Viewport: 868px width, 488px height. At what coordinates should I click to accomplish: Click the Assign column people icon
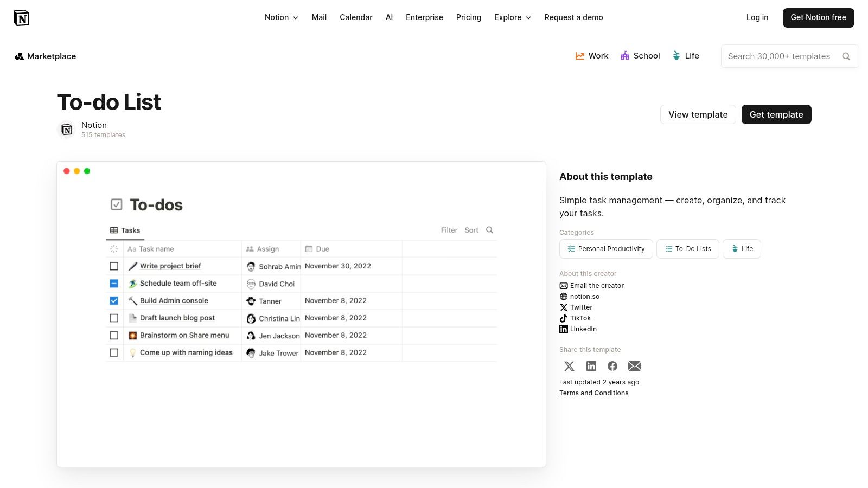tap(250, 249)
